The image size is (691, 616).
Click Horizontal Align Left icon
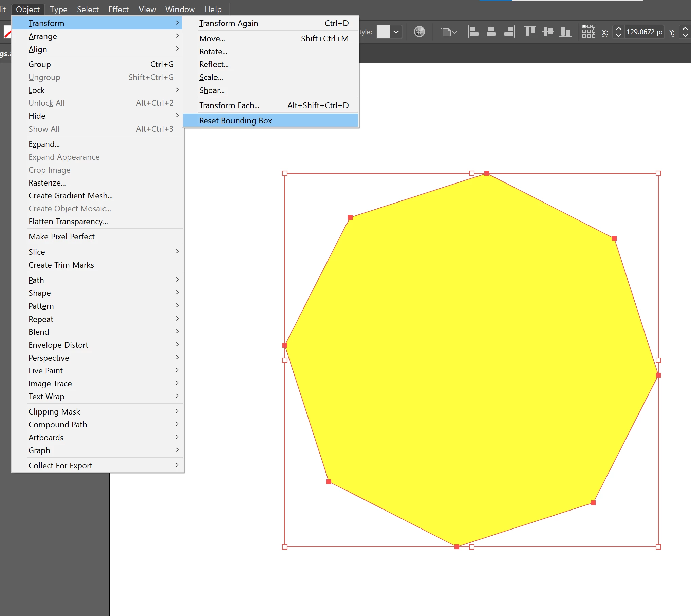pos(473,32)
